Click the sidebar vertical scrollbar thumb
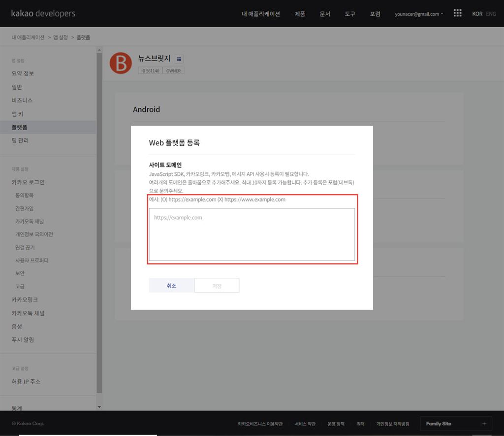Image resolution: width=504 pixels, height=436 pixels. click(99, 223)
